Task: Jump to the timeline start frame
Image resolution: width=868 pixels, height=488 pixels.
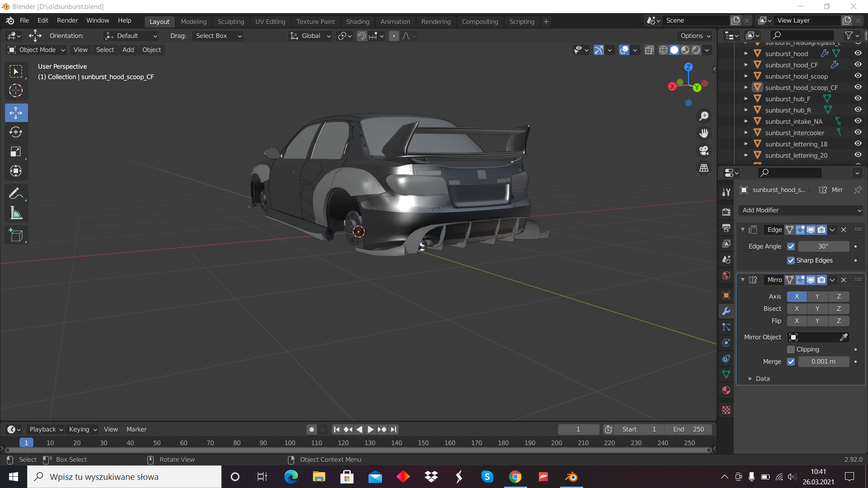Action: (336, 429)
